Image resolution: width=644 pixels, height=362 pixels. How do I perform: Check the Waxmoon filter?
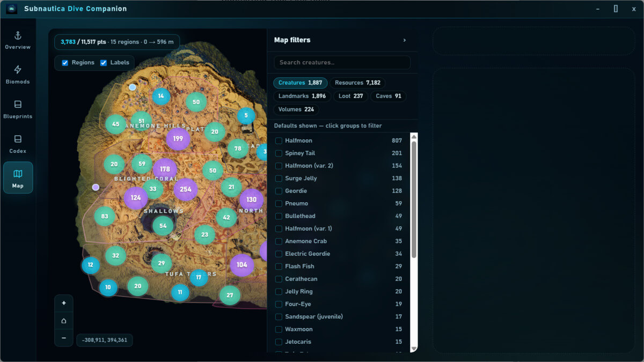(x=279, y=329)
